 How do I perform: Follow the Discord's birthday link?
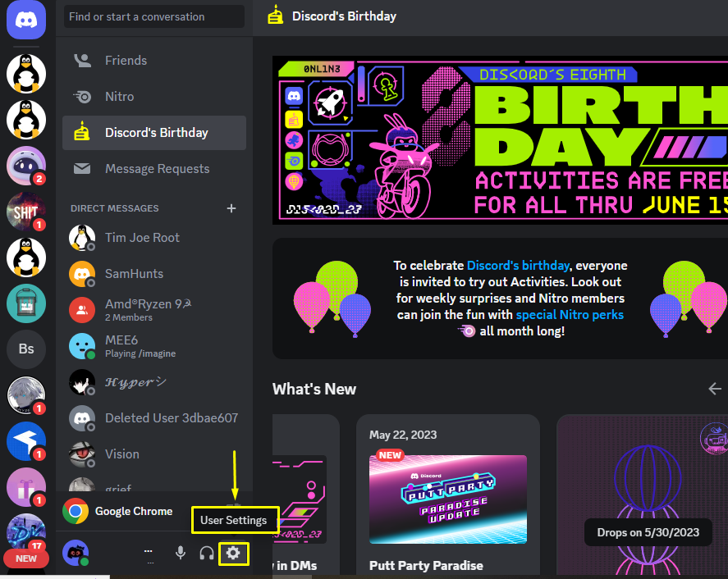pos(518,266)
